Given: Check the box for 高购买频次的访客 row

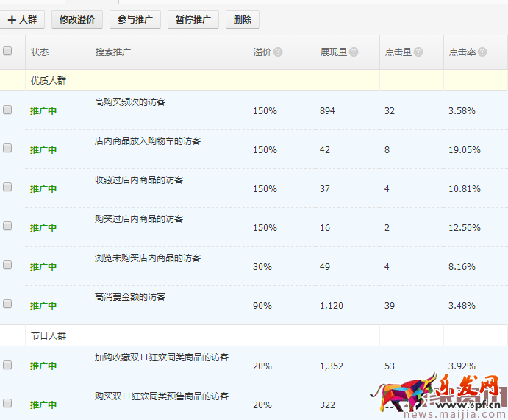Looking at the screenshot, I should tap(7, 110).
